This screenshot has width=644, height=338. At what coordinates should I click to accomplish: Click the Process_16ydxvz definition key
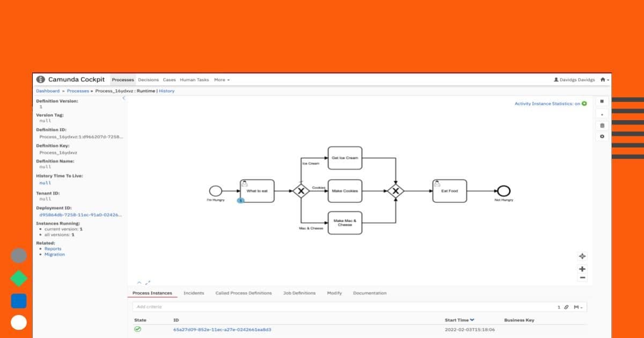(59, 152)
